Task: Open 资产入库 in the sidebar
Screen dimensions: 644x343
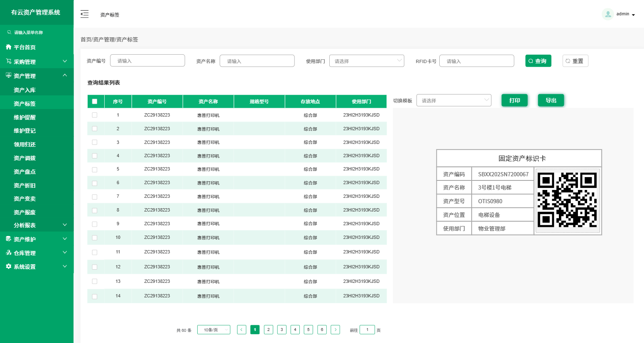Action: 24,90
